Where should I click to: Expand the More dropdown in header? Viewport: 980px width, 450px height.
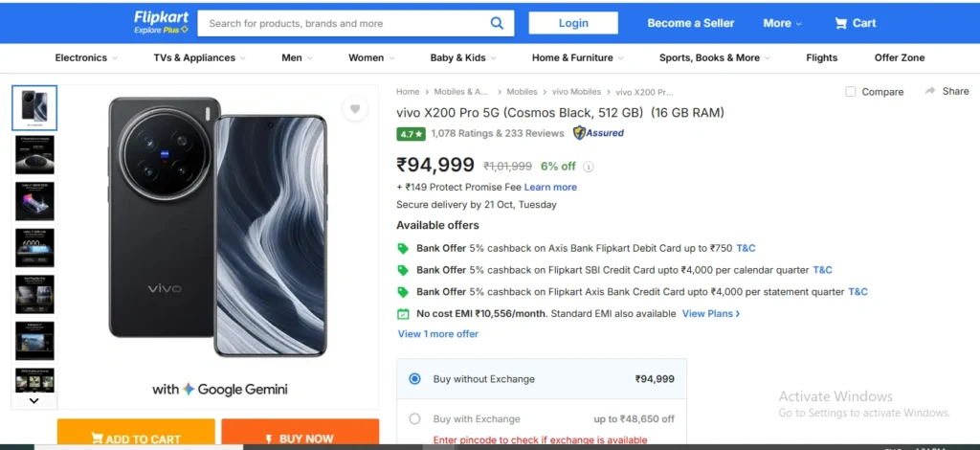click(784, 23)
